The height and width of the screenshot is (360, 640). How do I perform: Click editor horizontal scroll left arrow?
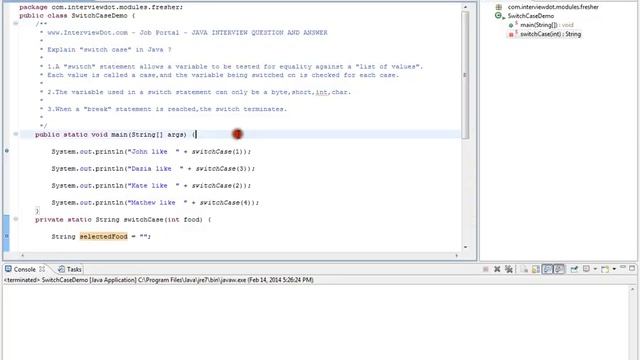pos(22,256)
